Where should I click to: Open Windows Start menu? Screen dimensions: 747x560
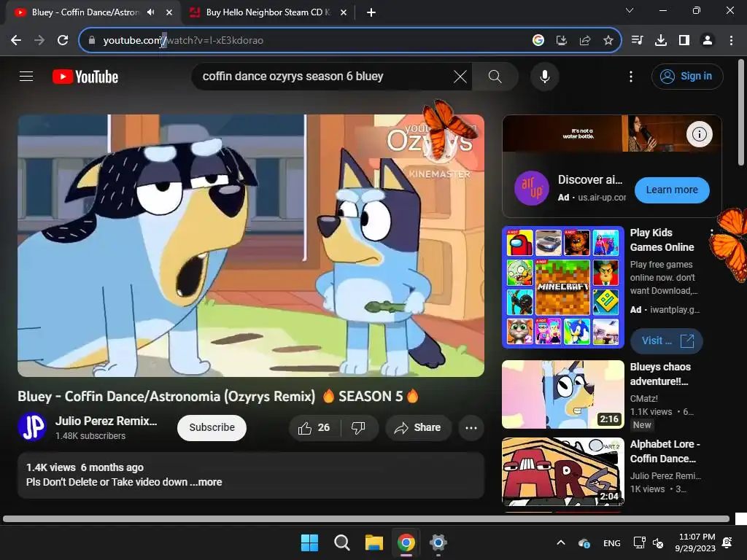coord(309,542)
